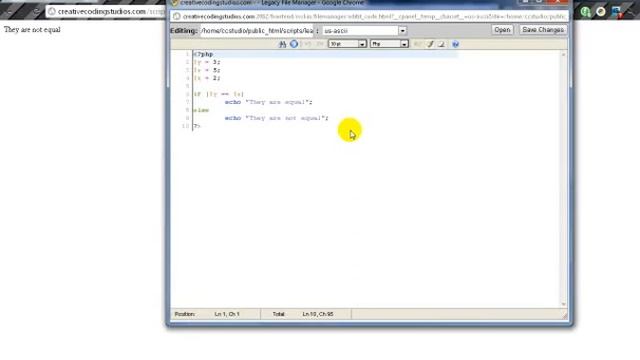
Task: Click the page icon in File Manager address bar
Action: 177,16
